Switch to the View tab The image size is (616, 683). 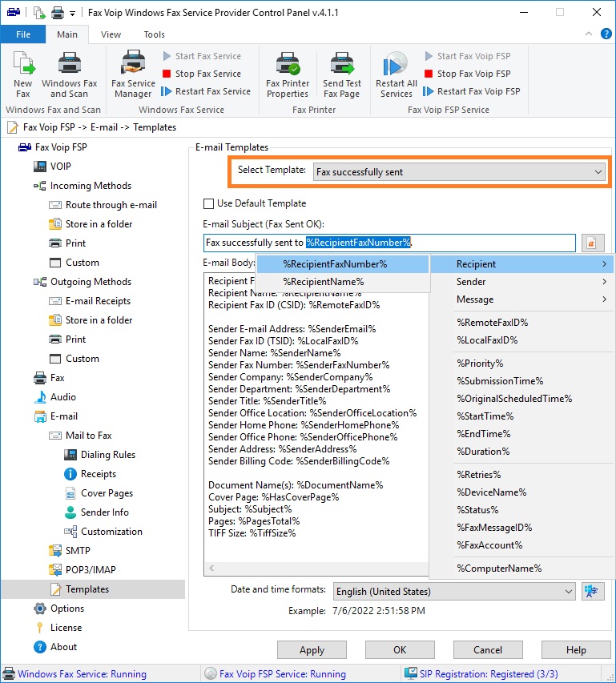[111, 34]
